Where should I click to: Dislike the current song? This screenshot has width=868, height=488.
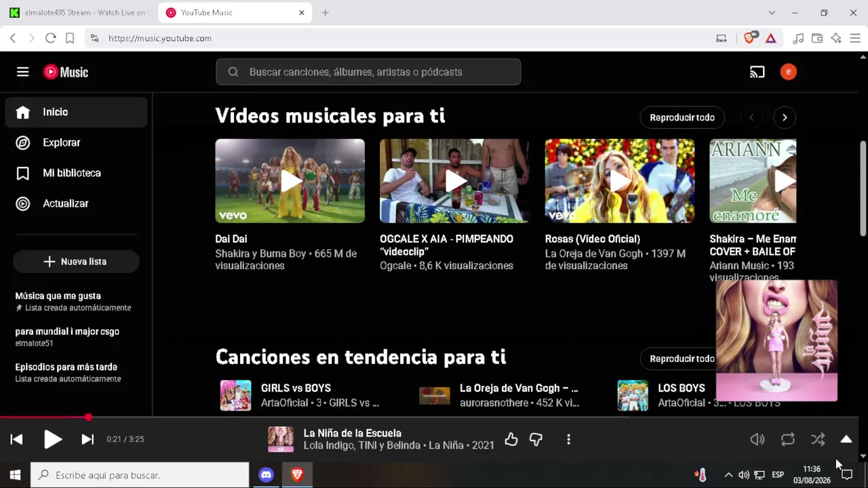pyautogui.click(x=536, y=440)
